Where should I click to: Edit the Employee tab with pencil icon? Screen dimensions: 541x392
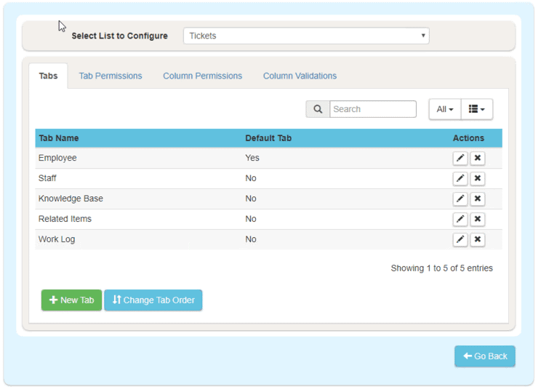(x=460, y=158)
